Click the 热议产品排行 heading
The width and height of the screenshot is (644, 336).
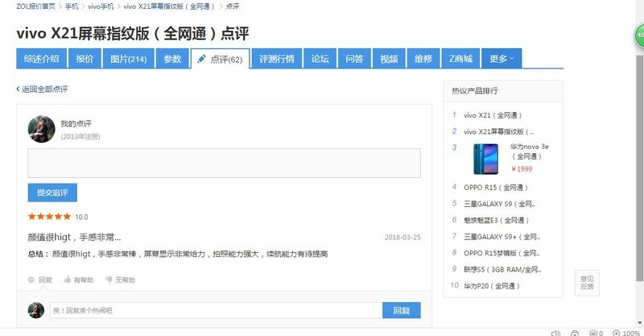(475, 90)
